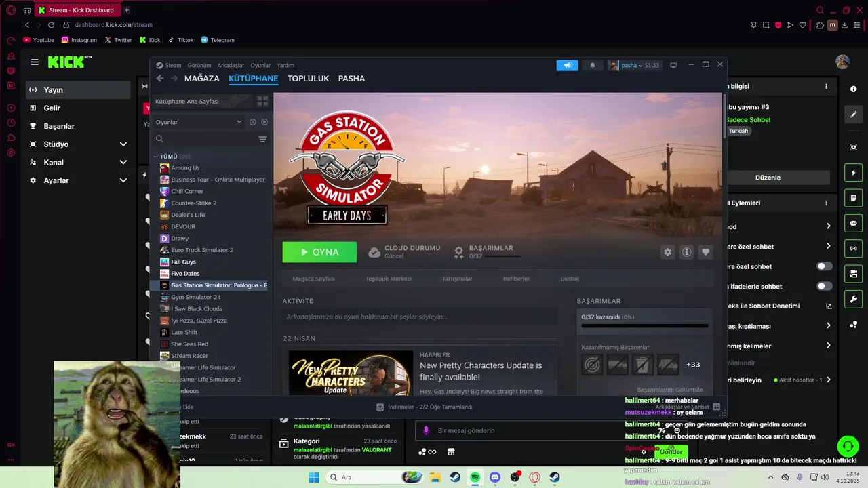Open library advanced filter options icon

(x=262, y=139)
